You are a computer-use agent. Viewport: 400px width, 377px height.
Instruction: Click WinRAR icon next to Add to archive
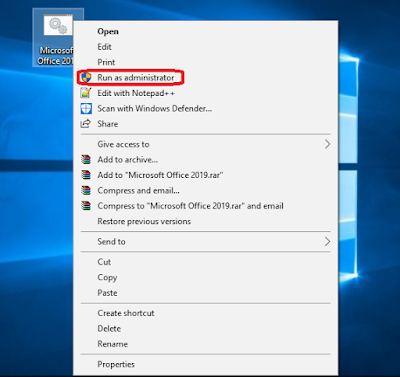coord(86,160)
